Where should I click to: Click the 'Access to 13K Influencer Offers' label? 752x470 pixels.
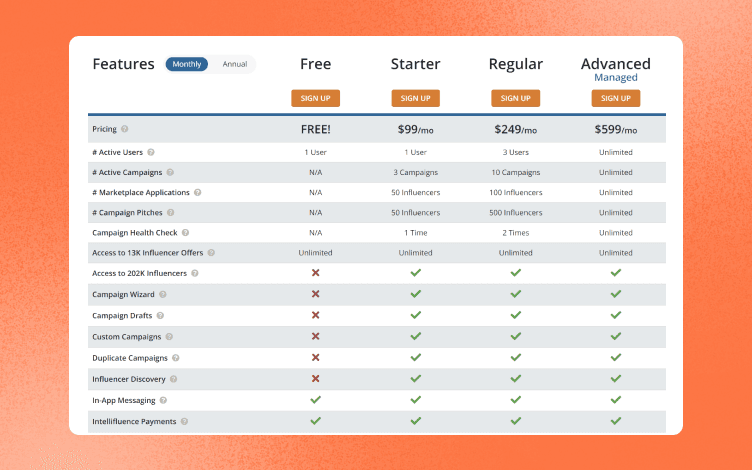[x=148, y=253]
